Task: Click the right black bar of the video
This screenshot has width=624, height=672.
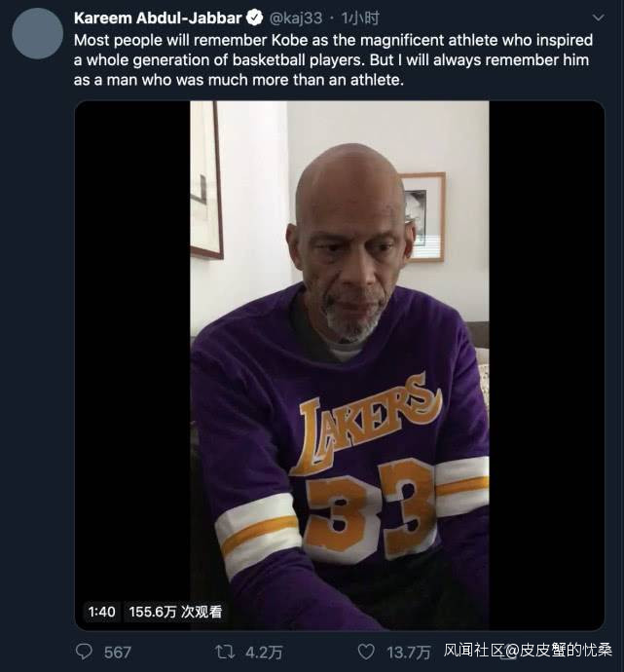Action: (546, 341)
